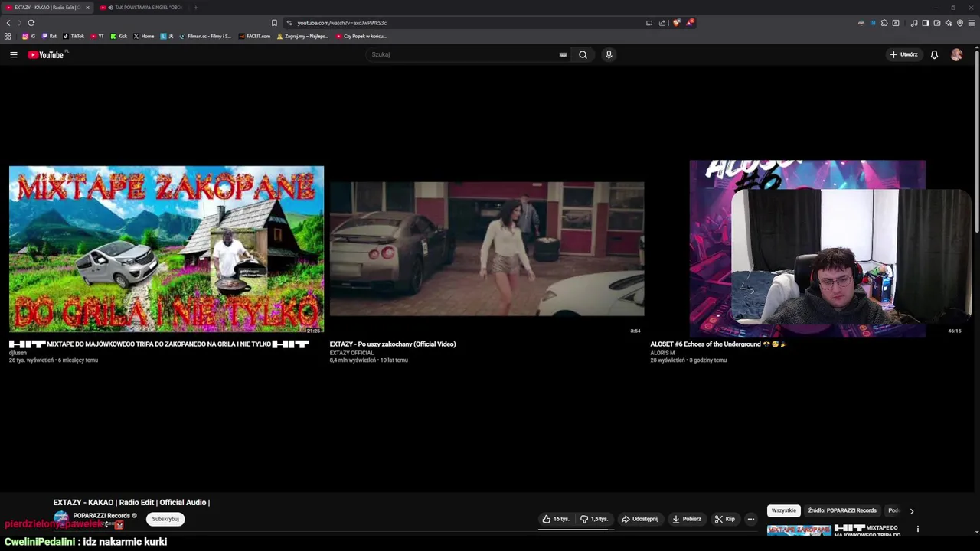Toggle the bookmark icon for this page
This screenshot has height=551, width=980.
tap(274, 23)
